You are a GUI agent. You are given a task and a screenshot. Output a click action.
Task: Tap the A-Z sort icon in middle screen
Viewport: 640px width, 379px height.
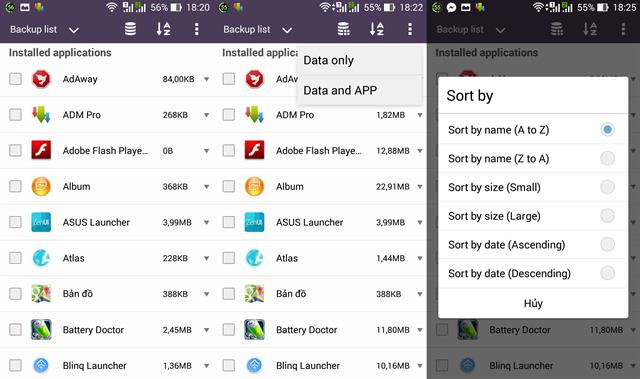point(377,29)
